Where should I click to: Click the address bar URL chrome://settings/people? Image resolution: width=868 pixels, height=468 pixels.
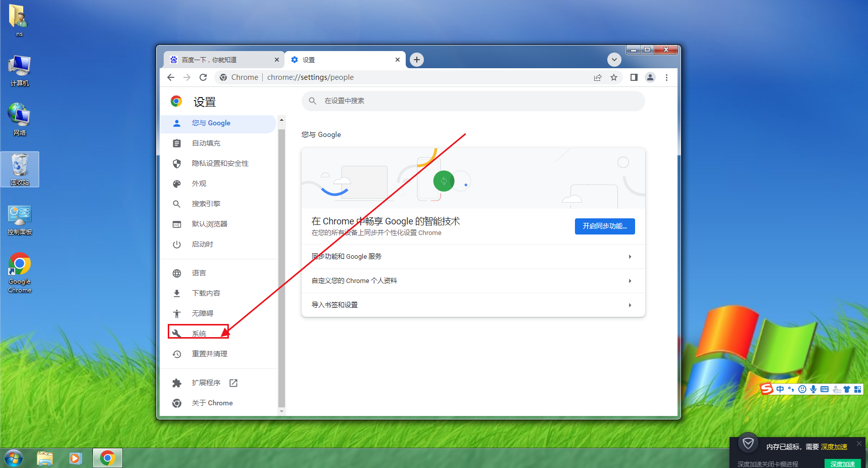coord(310,77)
